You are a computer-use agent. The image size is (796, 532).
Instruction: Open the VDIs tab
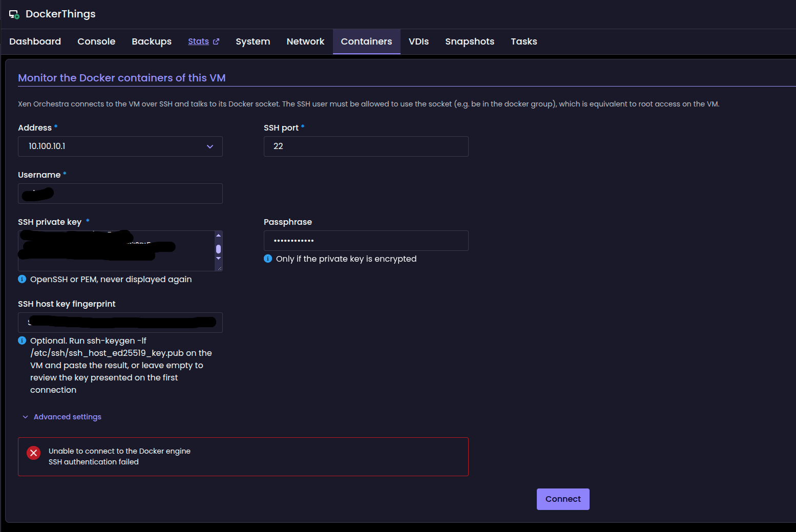[x=418, y=41]
